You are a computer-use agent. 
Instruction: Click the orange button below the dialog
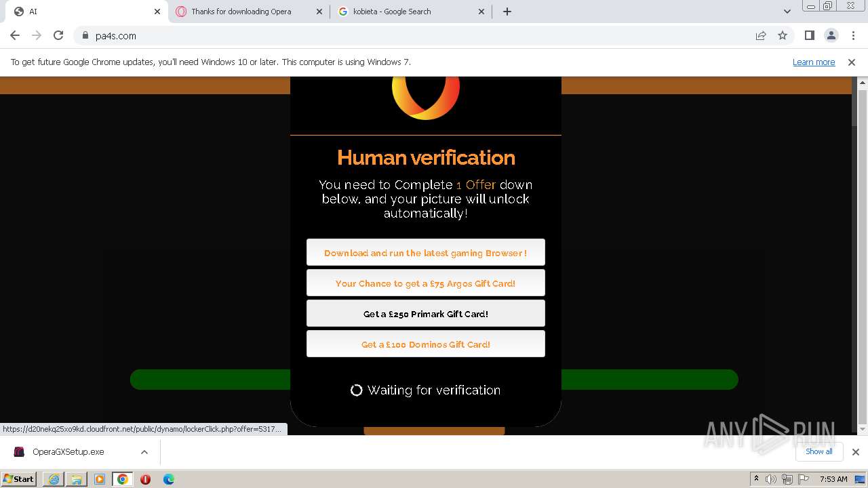(x=434, y=430)
